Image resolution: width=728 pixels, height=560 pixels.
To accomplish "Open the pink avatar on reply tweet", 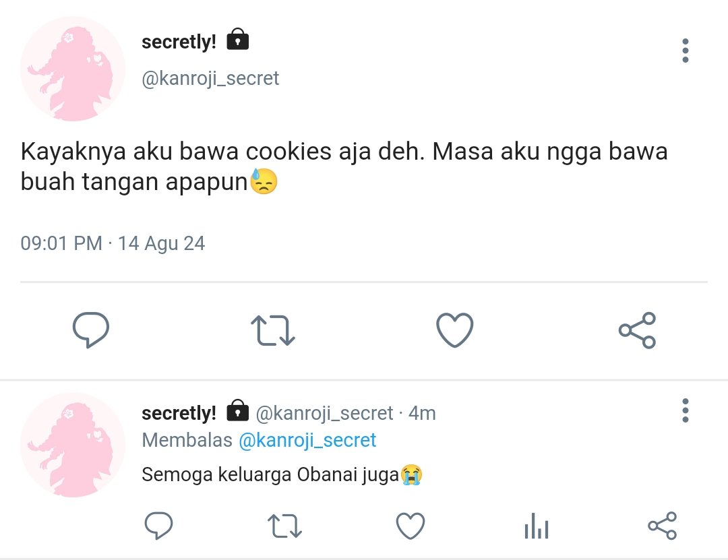I will [x=73, y=445].
